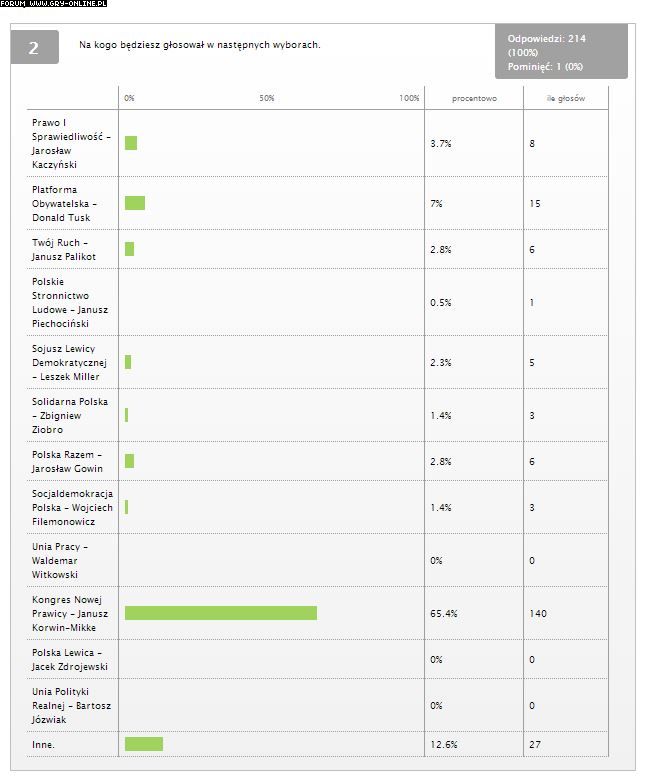Click the Twój Ruch Janusz Palikot label

click(64, 250)
